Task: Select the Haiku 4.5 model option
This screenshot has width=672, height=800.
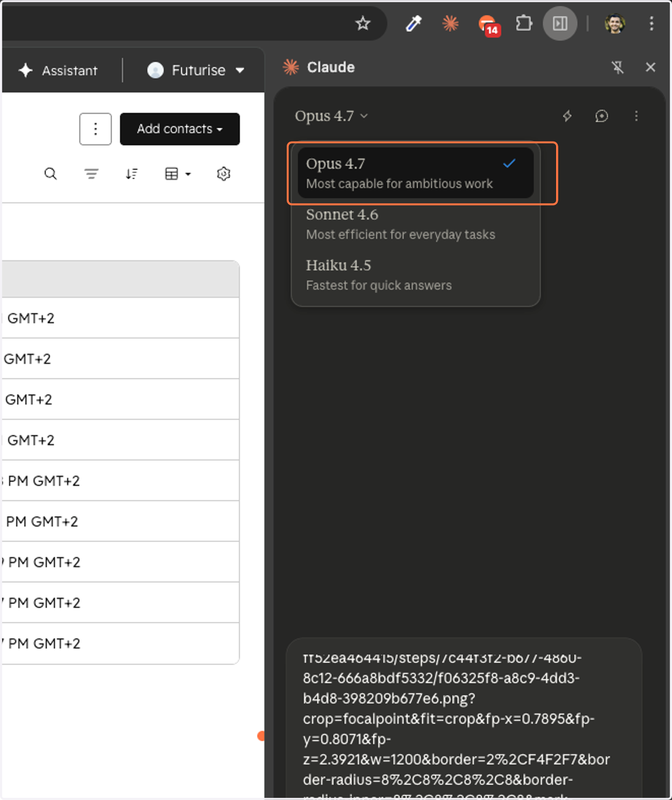Action: click(416, 274)
